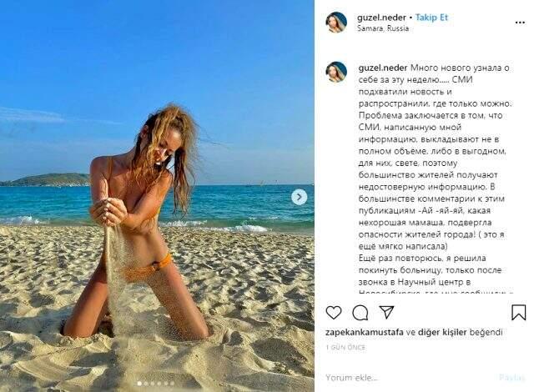Open the three-dot more options menu
Viewport: 534px width, 392px height.
(x=520, y=23)
